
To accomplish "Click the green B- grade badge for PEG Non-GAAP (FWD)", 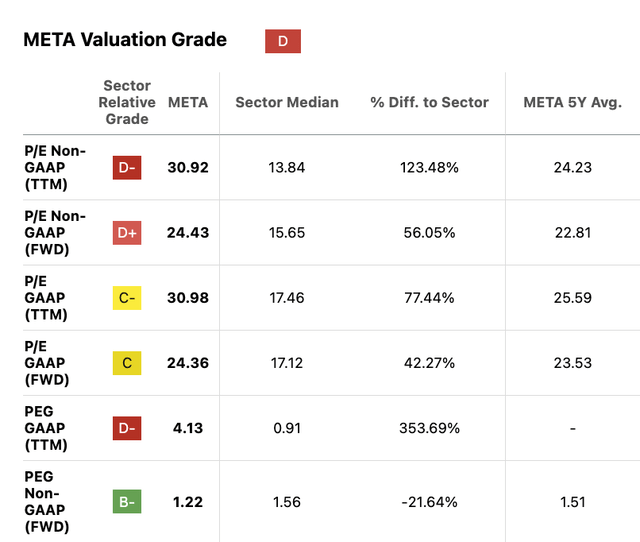I will [127, 502].
